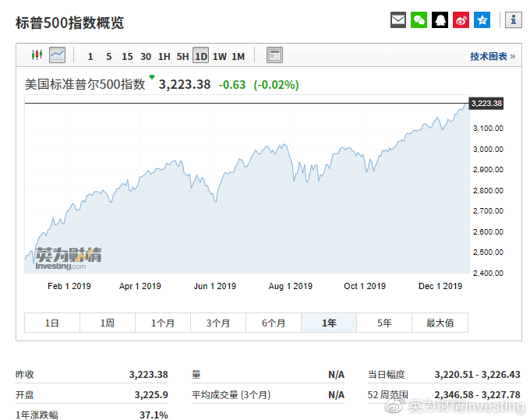Switch range to 1个月
Viewport: 530px width, 420px height.
click(163, 323)
